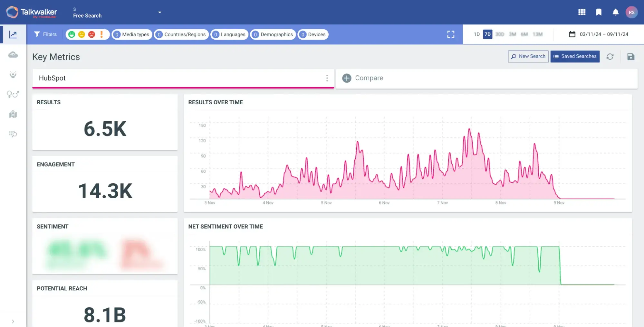This screenshot has height=327, width=644.
Task: Open the Media types filter
Action: tap(132, 34)
